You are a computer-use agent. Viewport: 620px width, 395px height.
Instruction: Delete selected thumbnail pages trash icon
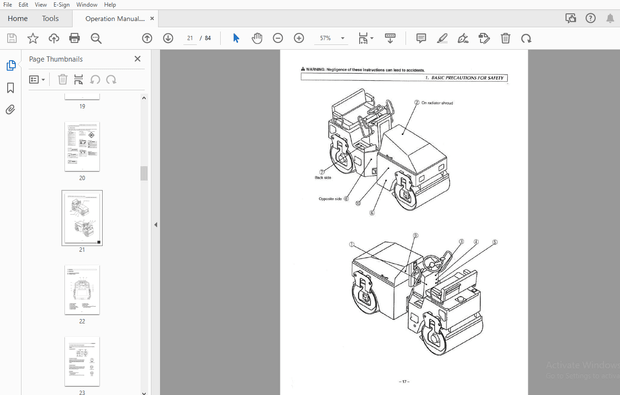pos(62,80)
